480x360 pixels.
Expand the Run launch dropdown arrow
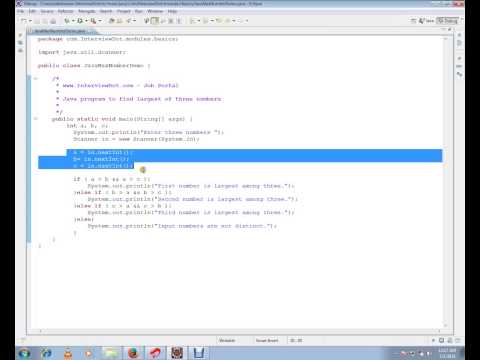pyautogui.click(x=86, y=21)
